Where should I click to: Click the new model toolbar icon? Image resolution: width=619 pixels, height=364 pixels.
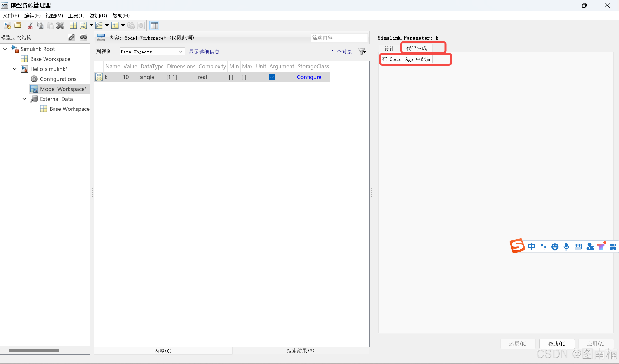[7, 25]
